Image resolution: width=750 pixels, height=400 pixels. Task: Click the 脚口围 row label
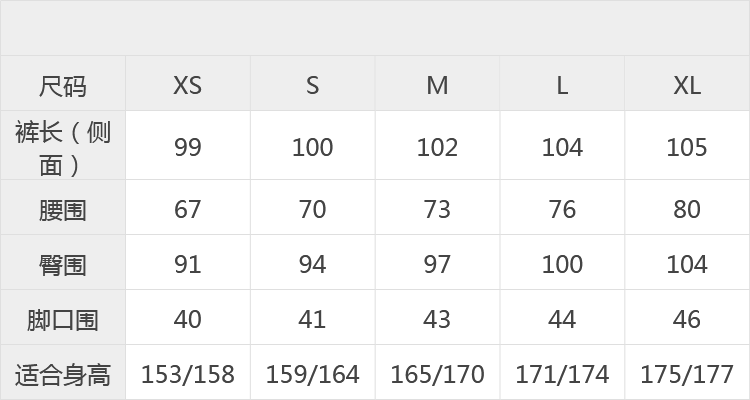63,317
